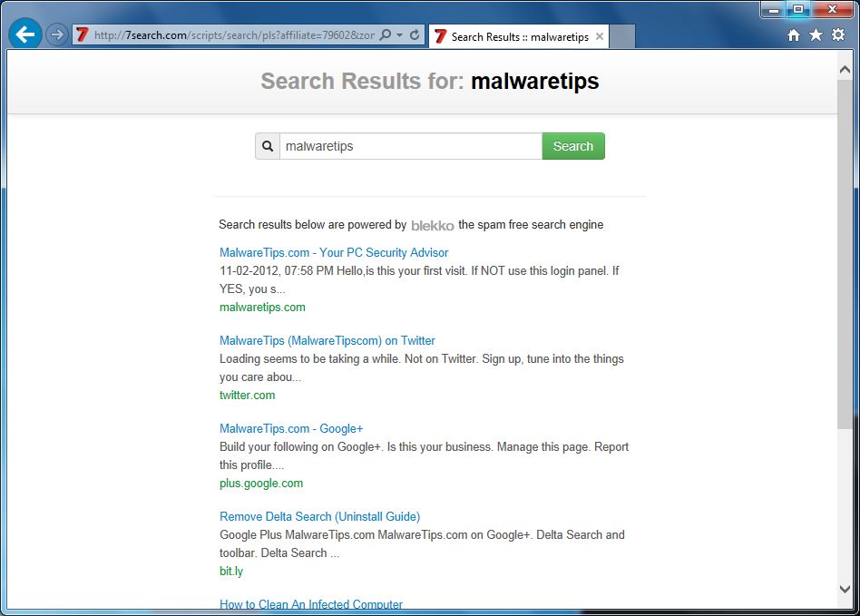This screenshot has height=616, width=860.
Task: Click the green Search button
Action: (573, 146)
